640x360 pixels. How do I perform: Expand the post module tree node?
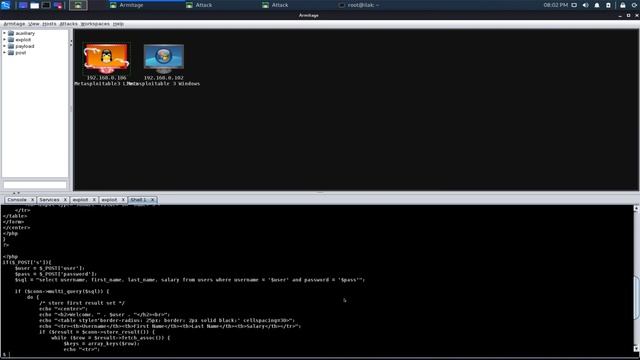[x=4, y=53]
